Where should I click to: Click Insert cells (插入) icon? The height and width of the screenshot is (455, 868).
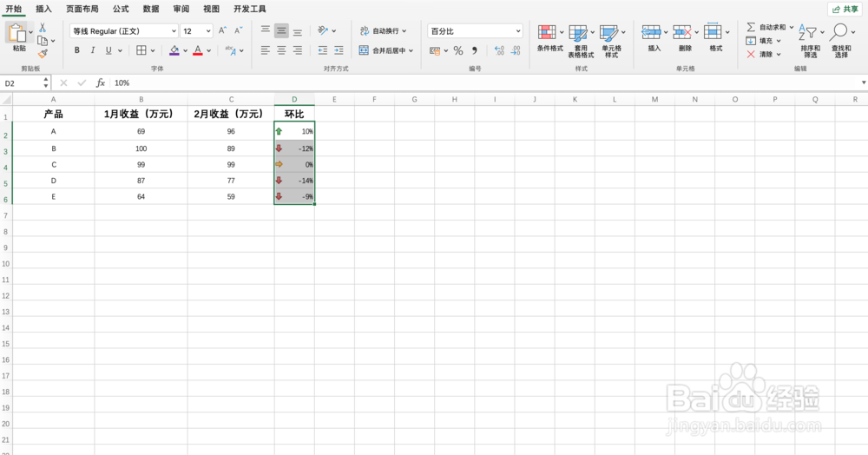(x=651, y=31)
